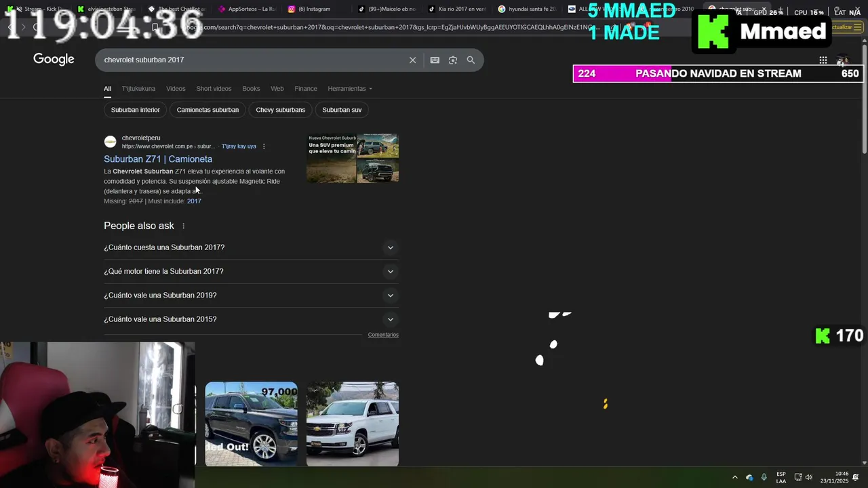Select the Books results tab

(251, 89)
